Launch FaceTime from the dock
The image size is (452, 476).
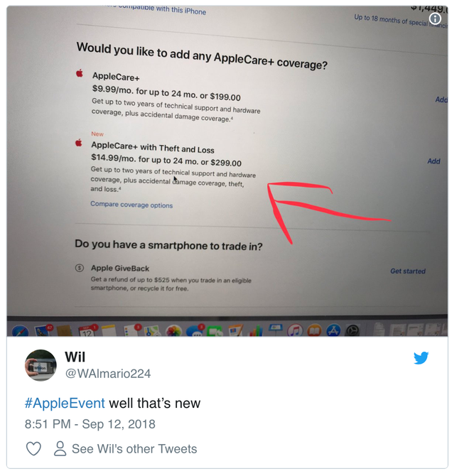tap(215, 331)
